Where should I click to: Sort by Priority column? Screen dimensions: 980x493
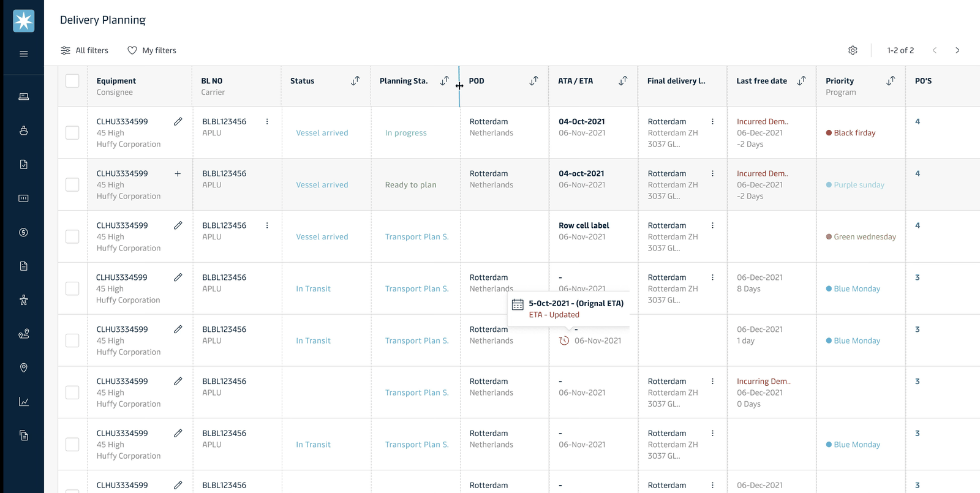tap(891, 81)
